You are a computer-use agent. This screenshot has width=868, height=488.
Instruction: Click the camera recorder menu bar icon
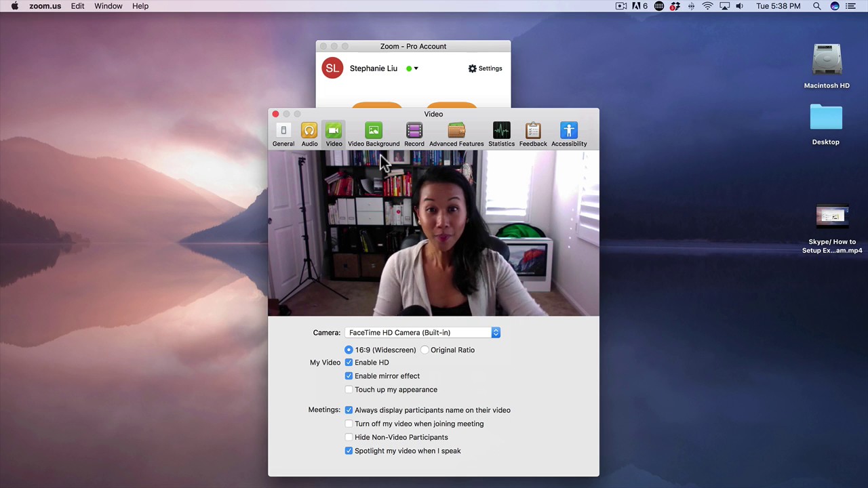click(x=621, y=6)
